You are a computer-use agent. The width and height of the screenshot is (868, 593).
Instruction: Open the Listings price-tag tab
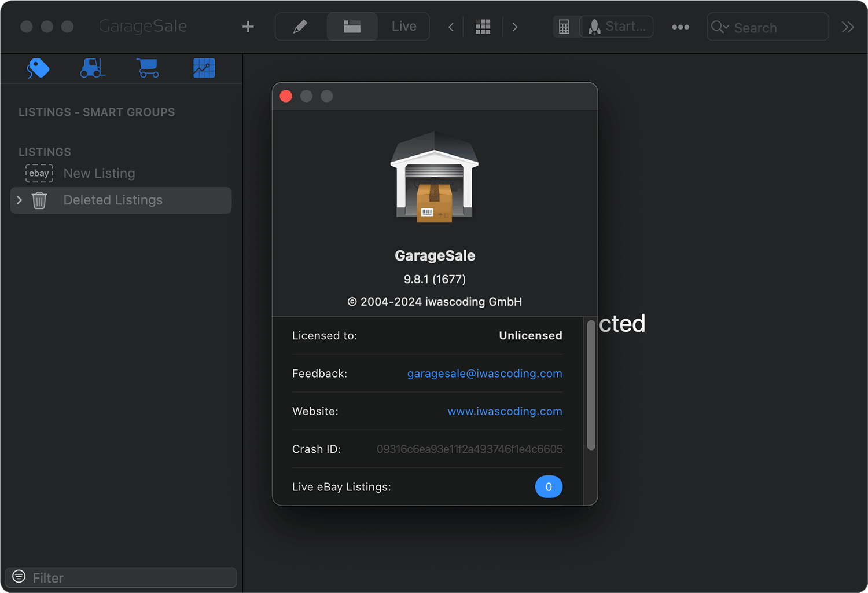click(x=38, y=68)
